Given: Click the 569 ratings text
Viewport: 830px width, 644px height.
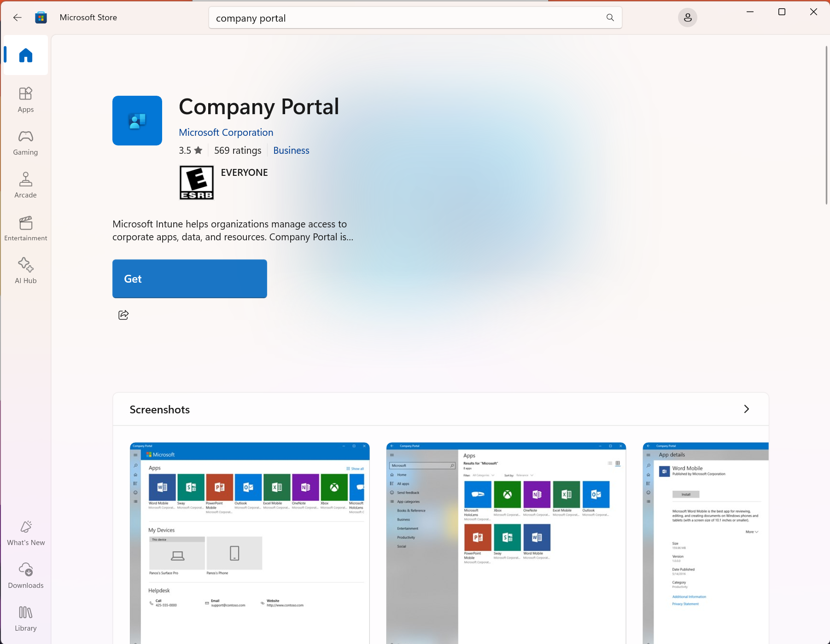Looking at the screenshot, I should pos(238,151).
